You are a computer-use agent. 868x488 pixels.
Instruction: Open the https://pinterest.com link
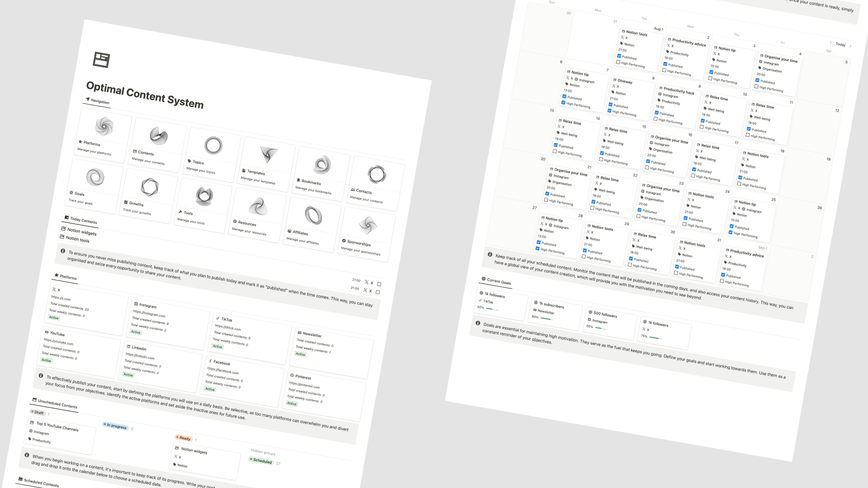[304, 385]
